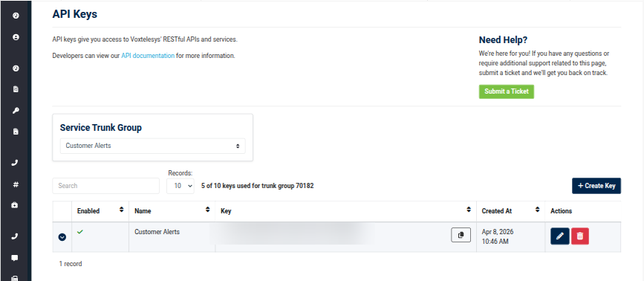Open the chat bubble icon in sidebar
Screen dimensions: 644x281
tap(16, 258)
